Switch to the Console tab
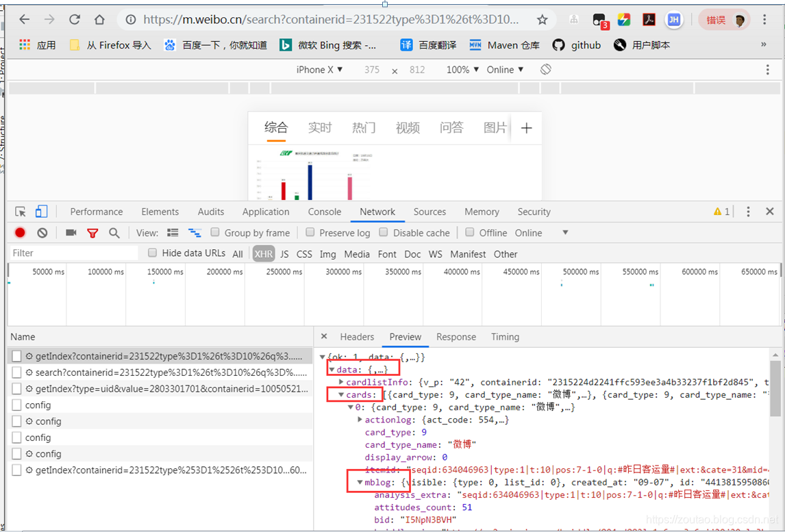Image resolution: width=785 pixels, height=532 pixels. tap(325, 212)
